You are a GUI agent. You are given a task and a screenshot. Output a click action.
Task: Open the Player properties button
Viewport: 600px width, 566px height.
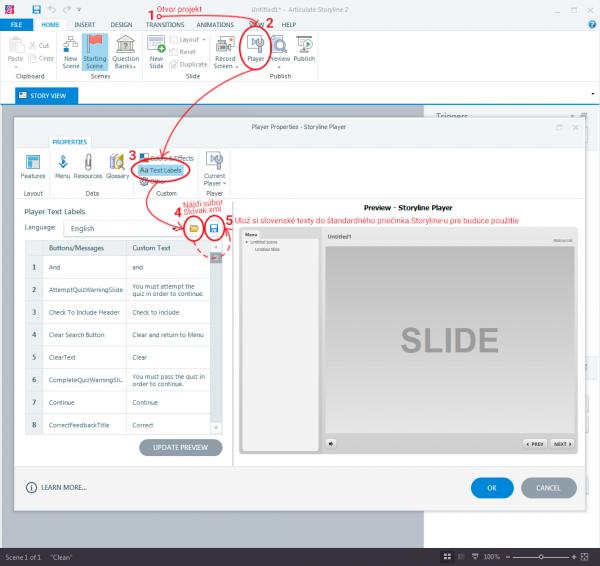coord(256,49)
